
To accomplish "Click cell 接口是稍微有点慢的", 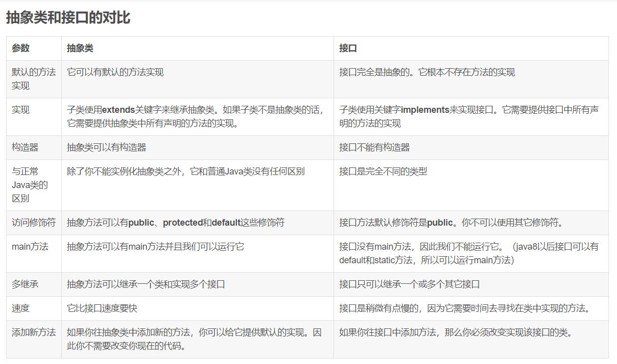I will (471, 308).
